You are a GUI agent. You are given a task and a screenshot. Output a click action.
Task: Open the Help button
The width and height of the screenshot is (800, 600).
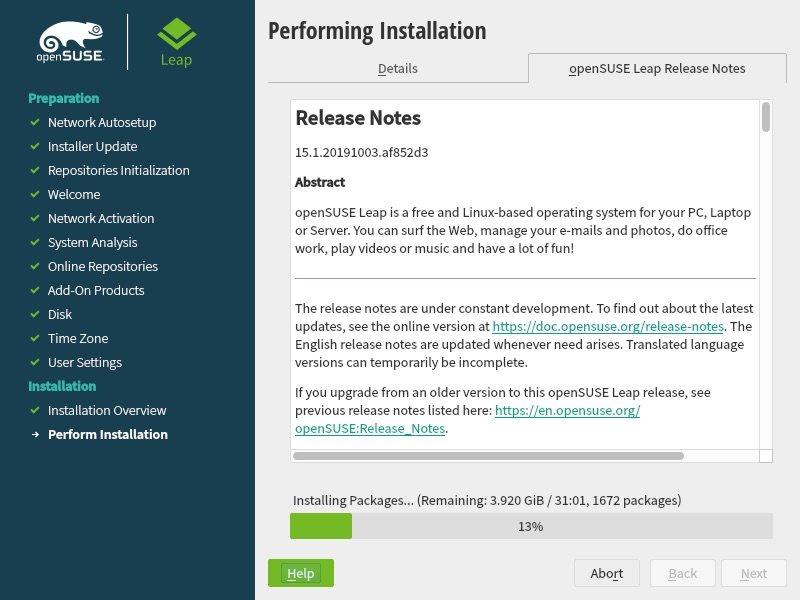301,573
